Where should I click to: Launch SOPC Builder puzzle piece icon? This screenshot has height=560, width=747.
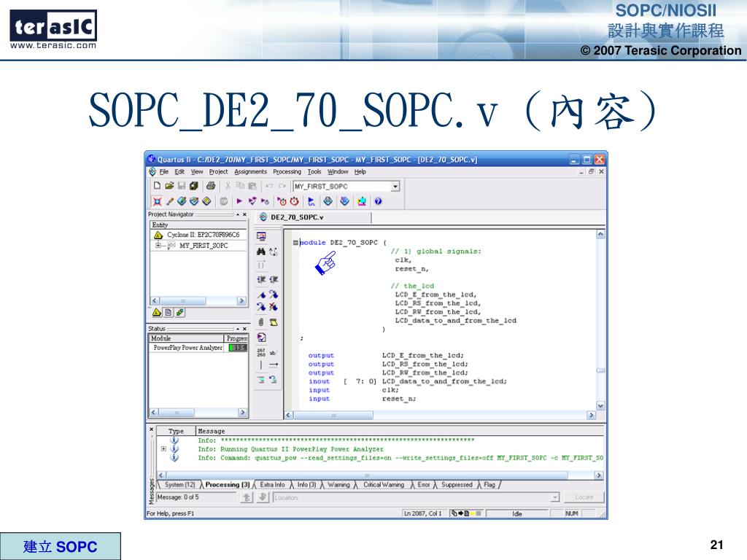pos(362,201)
